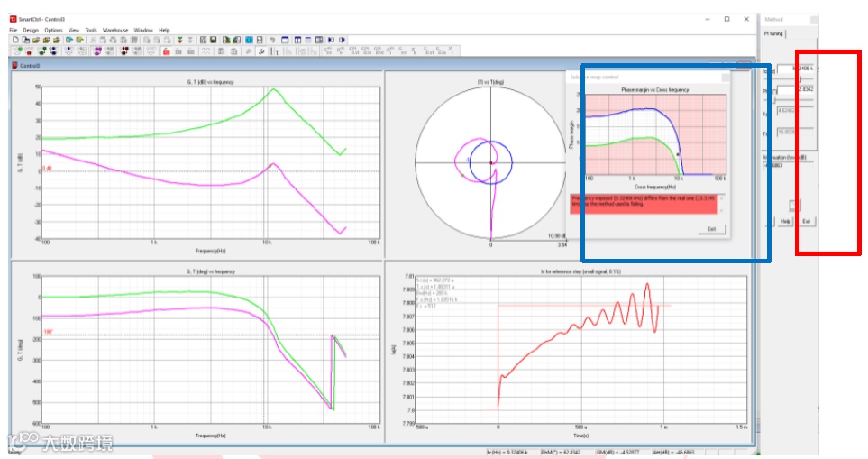Screen dimensions: 868x459
Task: Click the floppy disk Save toolbar icon
Action: 213,40
